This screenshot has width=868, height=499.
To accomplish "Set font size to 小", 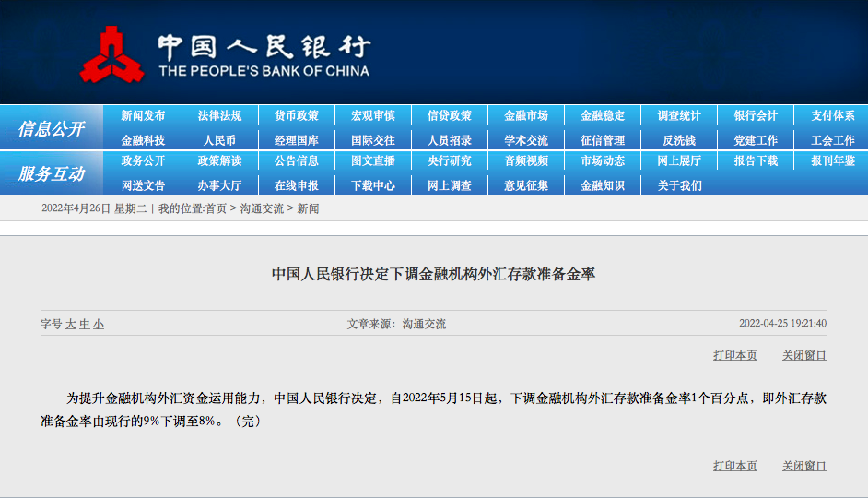I will (99, 324).
